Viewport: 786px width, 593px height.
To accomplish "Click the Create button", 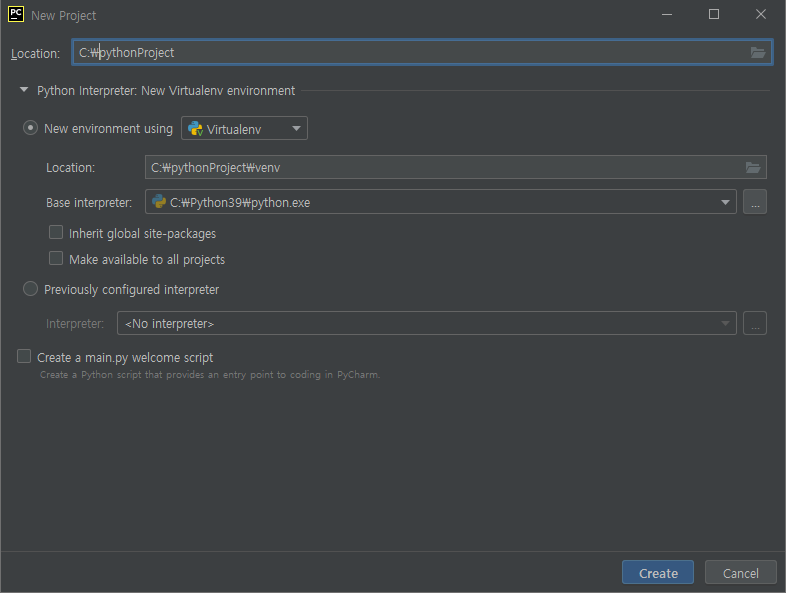I will pos(658,572).
